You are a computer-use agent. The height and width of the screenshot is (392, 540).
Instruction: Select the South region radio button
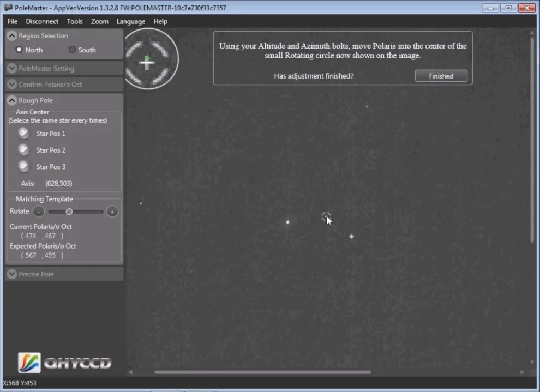pos(72,50)
